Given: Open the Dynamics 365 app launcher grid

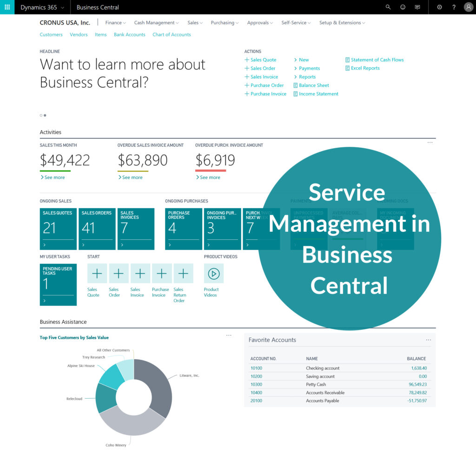Looking at the screenshot, I should 7,7.
